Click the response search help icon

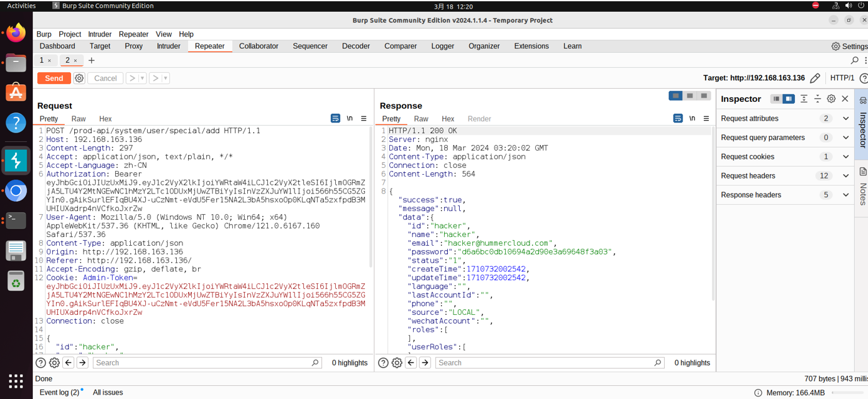tap(383, 363)
